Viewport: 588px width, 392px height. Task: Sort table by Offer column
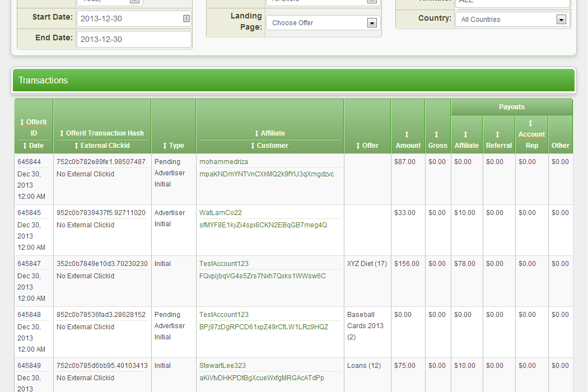pyautogui.click(x=367, y=146)
